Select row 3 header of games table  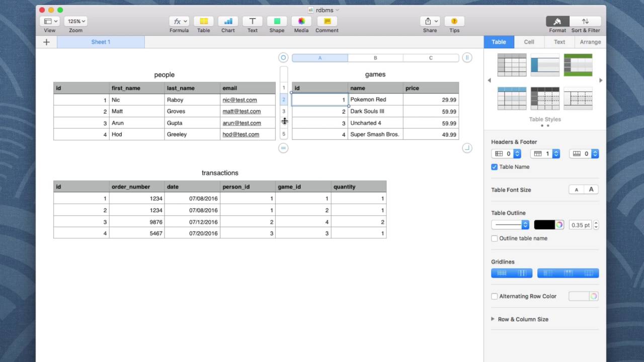pos(284,111)
